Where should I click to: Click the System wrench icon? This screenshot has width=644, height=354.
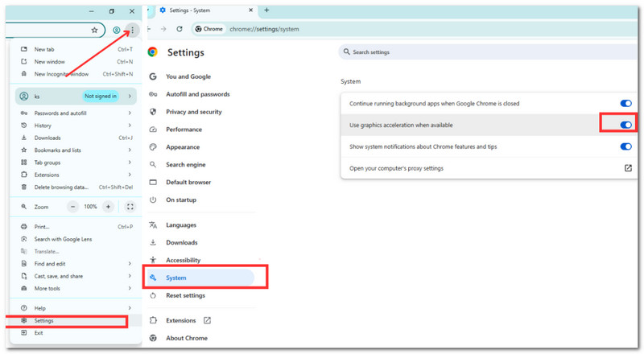(153, 278)
